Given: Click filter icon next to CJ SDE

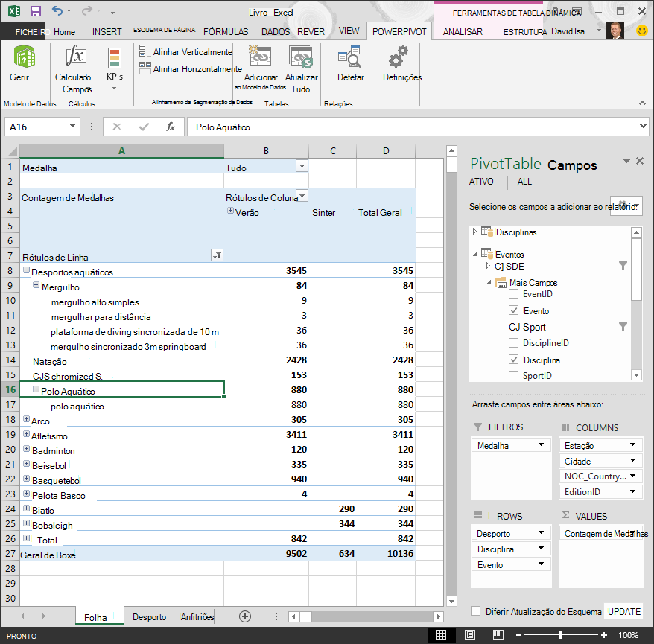Looking at the screenshot, I should pos(623,266).
